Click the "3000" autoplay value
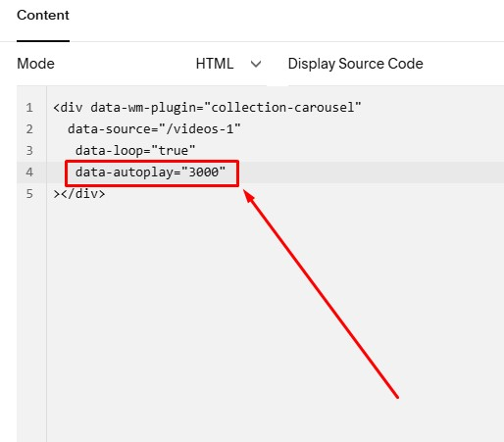The width and height of the screenshot is (504, 442). tap(203, 172)
